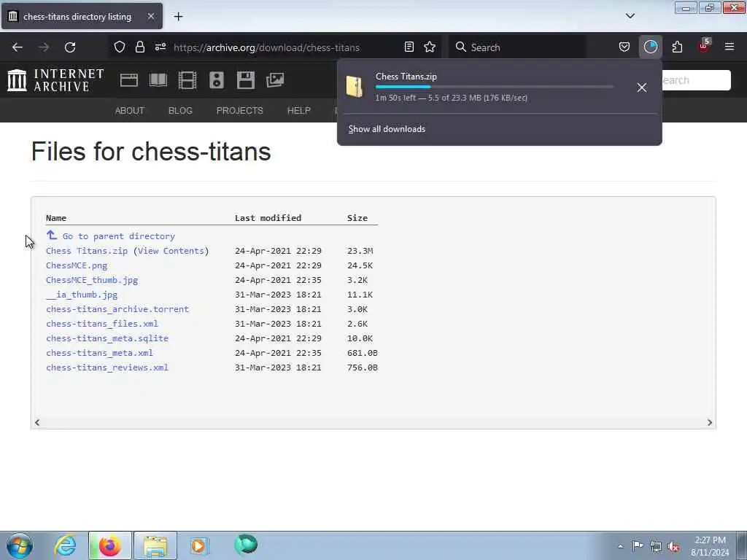Open ChessMCE_thumb.jpg file link

(92, 280)
